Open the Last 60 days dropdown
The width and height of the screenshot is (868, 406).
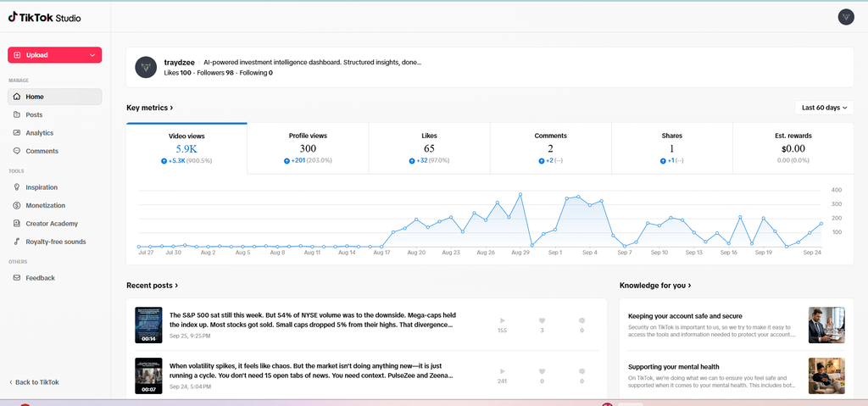pos(824,108)
